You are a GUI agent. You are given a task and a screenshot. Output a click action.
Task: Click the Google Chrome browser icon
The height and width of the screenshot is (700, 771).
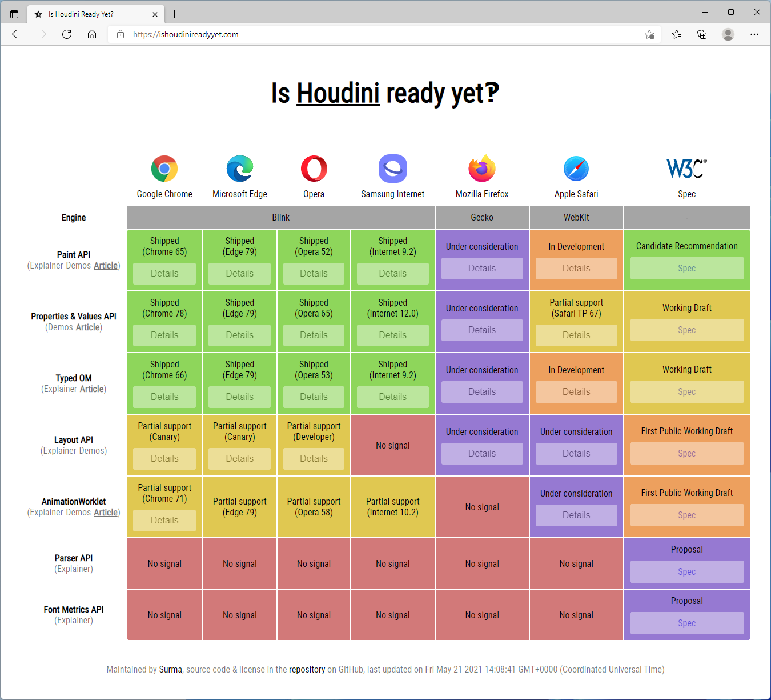coord(164,169)
